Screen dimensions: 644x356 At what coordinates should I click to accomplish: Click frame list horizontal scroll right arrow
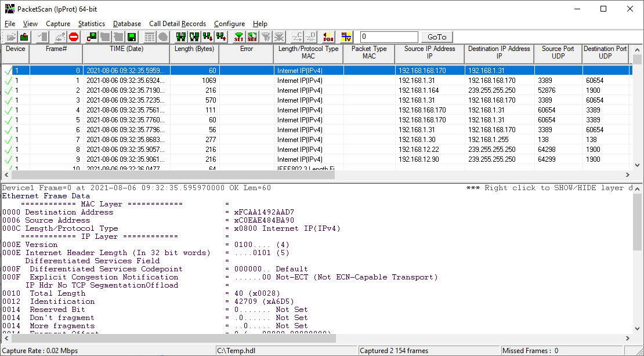pos(628,175)
